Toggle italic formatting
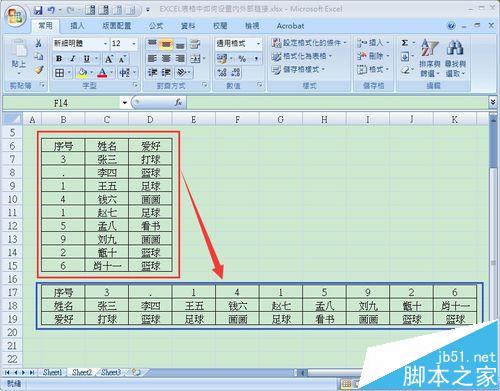This screenshot has width=500, height=391. pyautogui.click(x=73, y=59)
